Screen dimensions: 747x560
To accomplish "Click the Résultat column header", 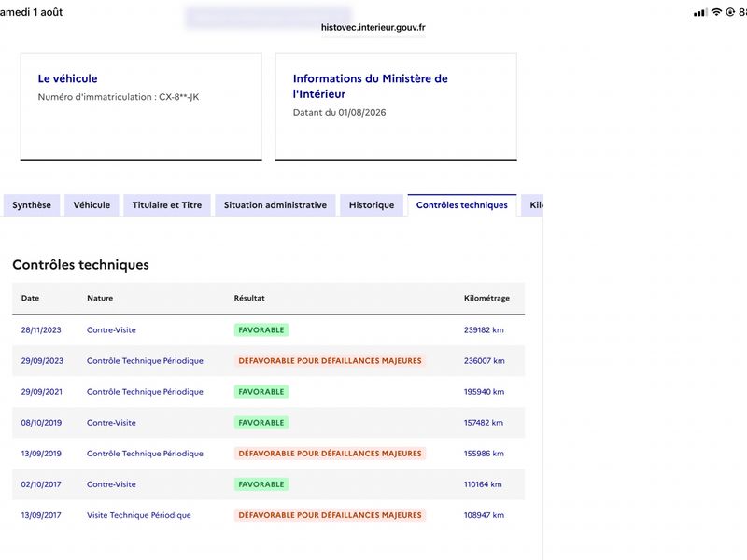I will click(249, 298).
